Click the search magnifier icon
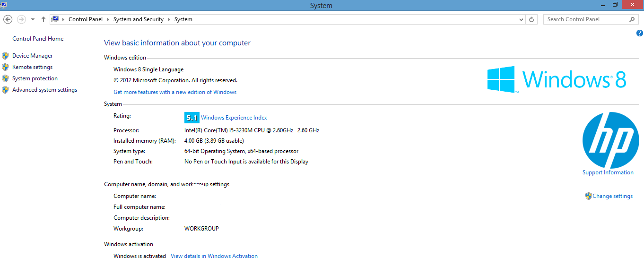The width and height of the screenshot is (644, 266). pos(632,19)
